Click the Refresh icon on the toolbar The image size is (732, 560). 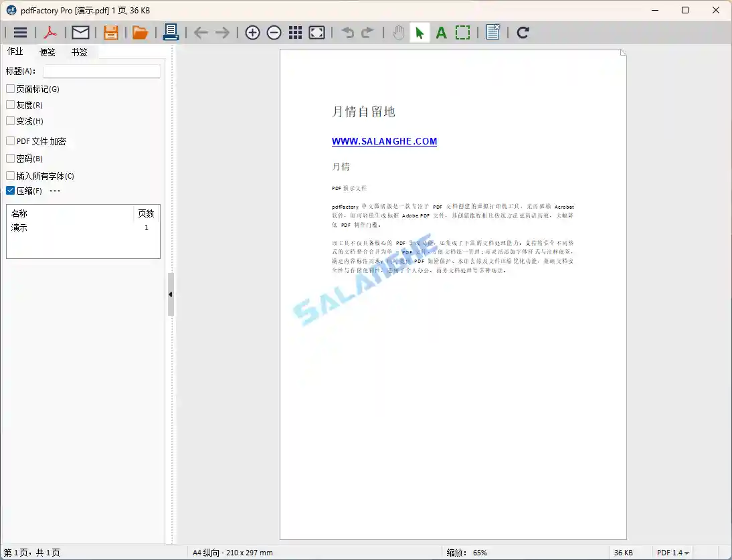point(523,31)
